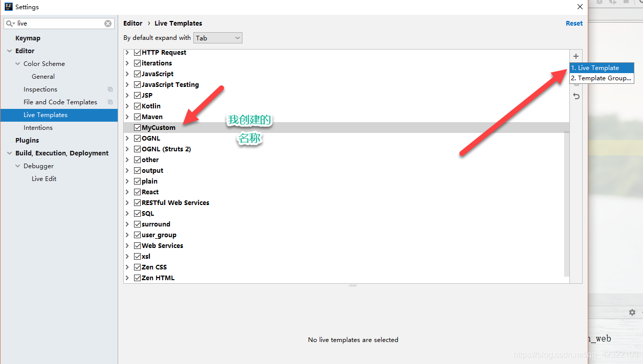This screenshot has width=643, height=364.
Task: Close the Settings dialog
Action: tap(580, 7)
